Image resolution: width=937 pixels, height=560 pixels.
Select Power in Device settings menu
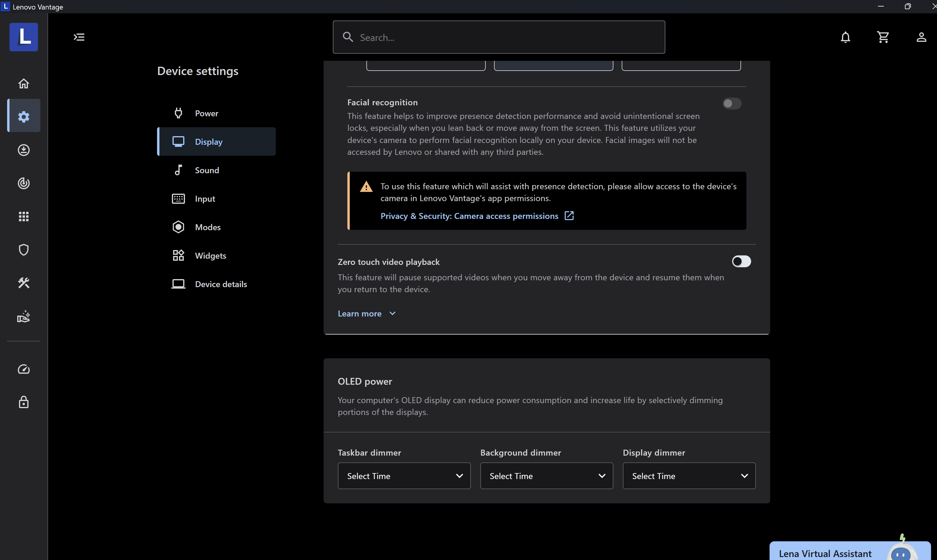[x=206, y=113]
